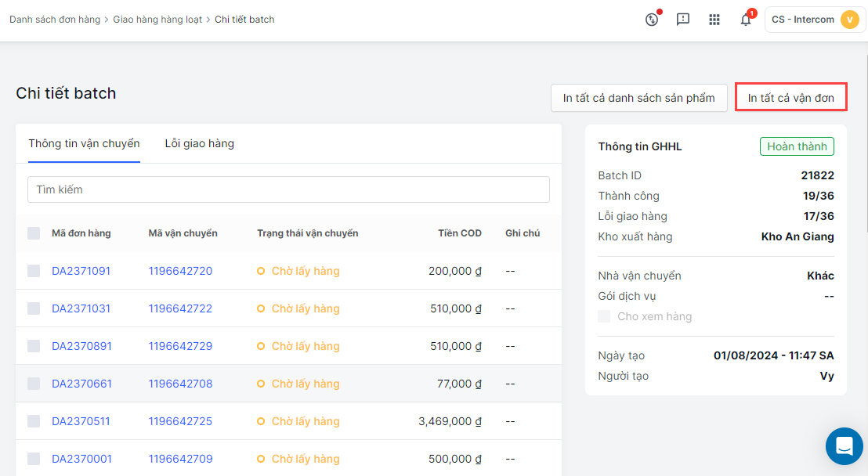Open the apps grid menu icon
The height and width of the screenshot is (476, 868).
coord(714,20)
